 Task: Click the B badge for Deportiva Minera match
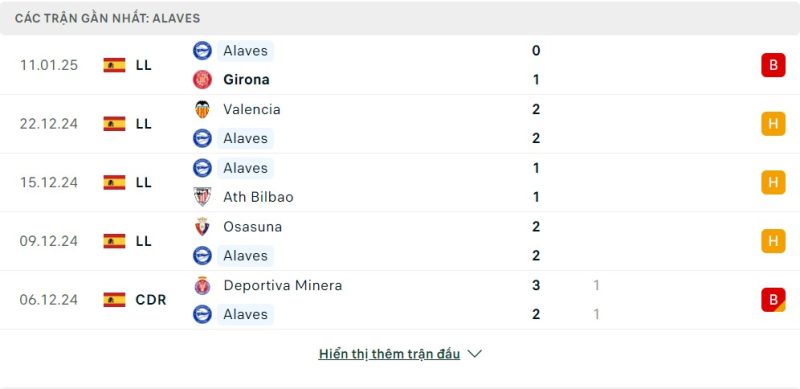click(x=773, y=300)
